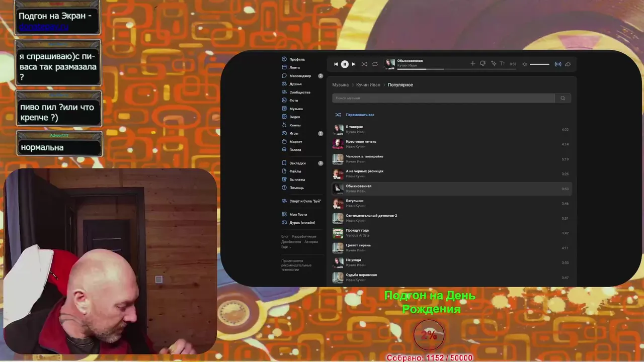Play the song А на черных ресницах
The image size is (644, 362).
[451, 173]
